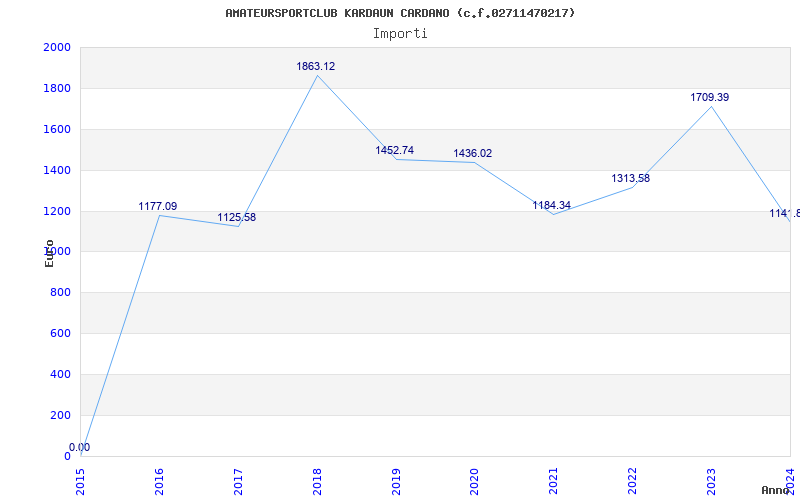The width and height of the screenshot is (800, 500).
Task: Click the 2021 x-axis label
Action: pyautogui.click(x=554, y=482)
